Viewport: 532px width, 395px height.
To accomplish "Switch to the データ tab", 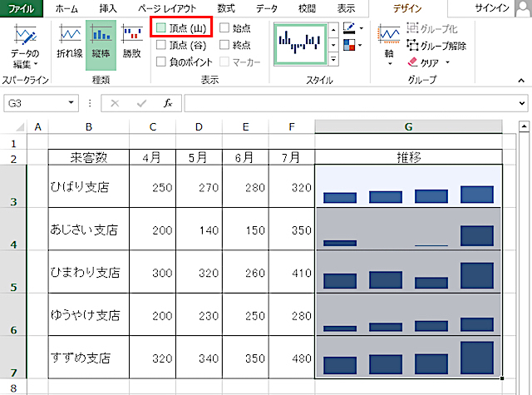I will click(267, 8).
